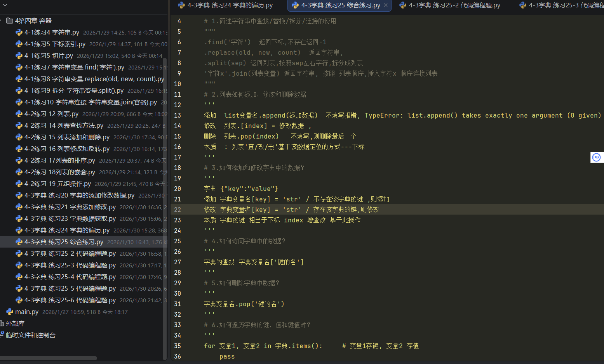This screenshot has width=604, height=364.
Task: Click comment '# 4.如何访问字典中的数据?'
Action: (x=245, y=241)
